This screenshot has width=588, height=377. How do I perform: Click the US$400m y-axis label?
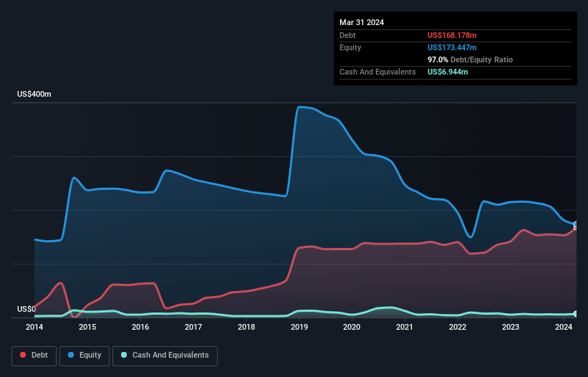pyautogui.click(x=34, y=94)
